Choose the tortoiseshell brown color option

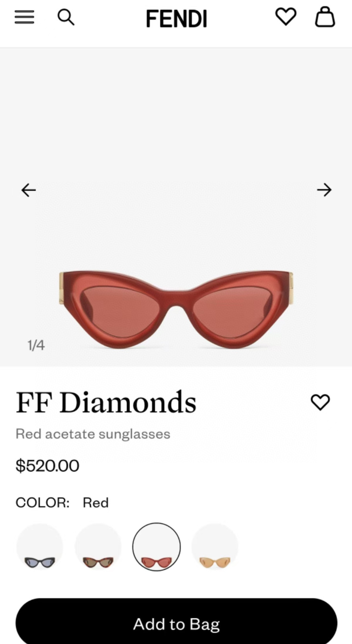click(x=98, y=547)
